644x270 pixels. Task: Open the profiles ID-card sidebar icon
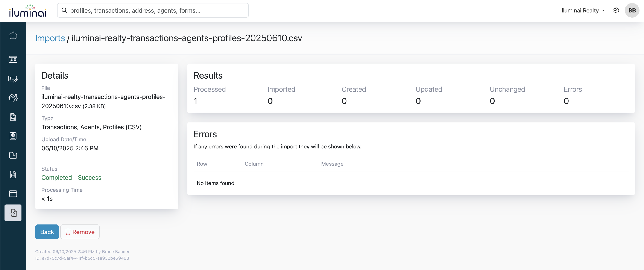tap(13, 59)
